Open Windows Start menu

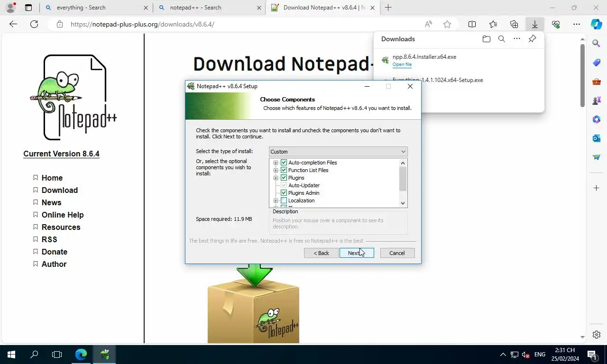[11, 354]
